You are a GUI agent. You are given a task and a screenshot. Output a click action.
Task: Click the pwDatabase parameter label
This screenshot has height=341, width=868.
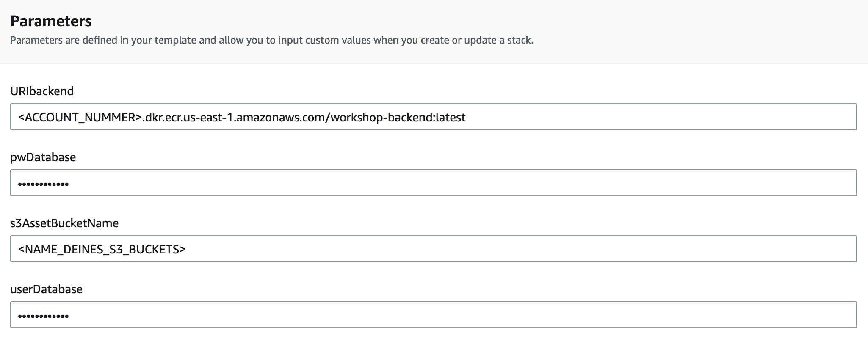(x=43, y=157)
